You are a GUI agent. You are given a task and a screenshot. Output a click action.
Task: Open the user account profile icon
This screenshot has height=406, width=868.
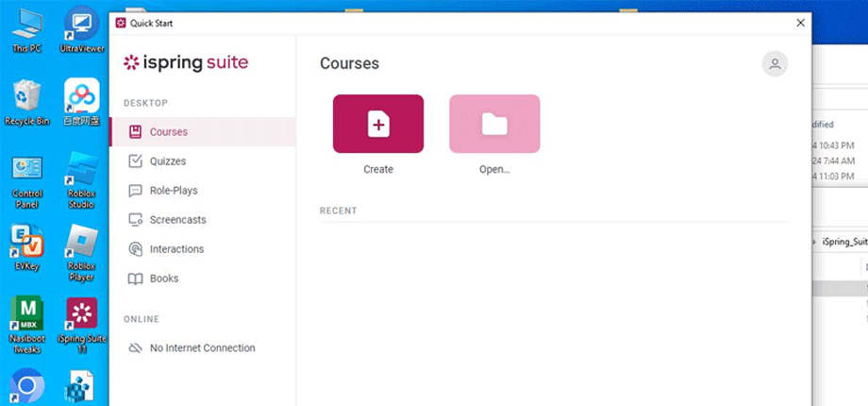point(775,63)
